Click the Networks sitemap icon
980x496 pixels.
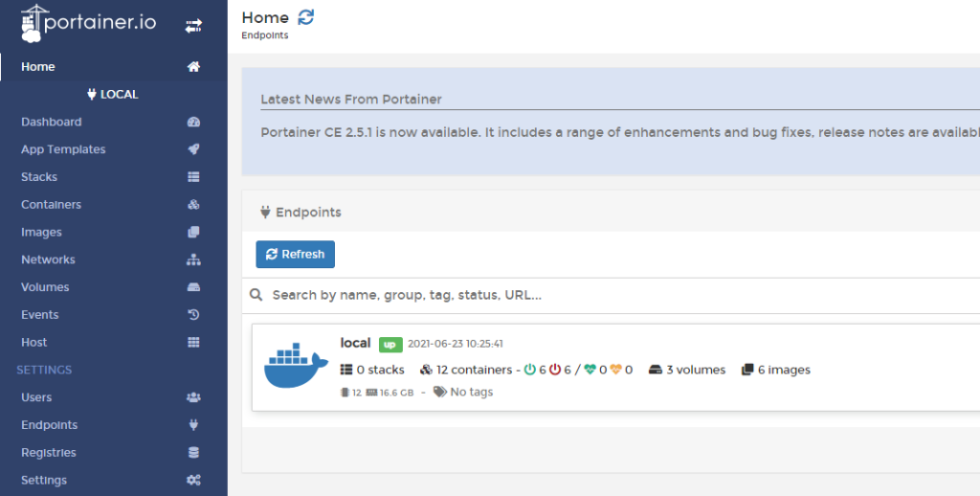coord(193,260)
